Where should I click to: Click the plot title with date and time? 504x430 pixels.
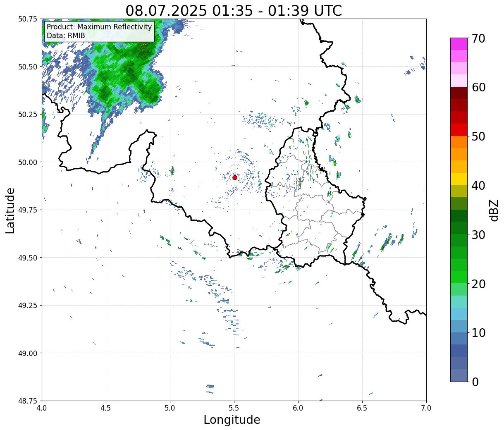pos(234,10)
